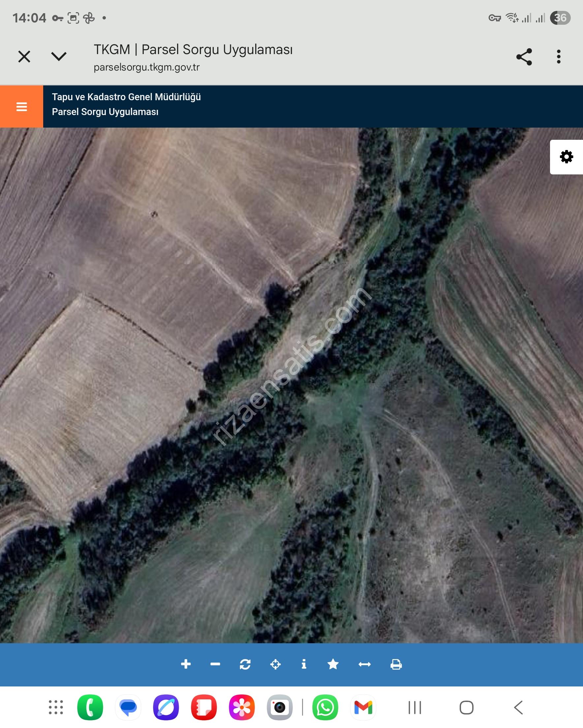Open the three-dot browser options menu
This screenshot has width=583, height=728.
(559, 57)
